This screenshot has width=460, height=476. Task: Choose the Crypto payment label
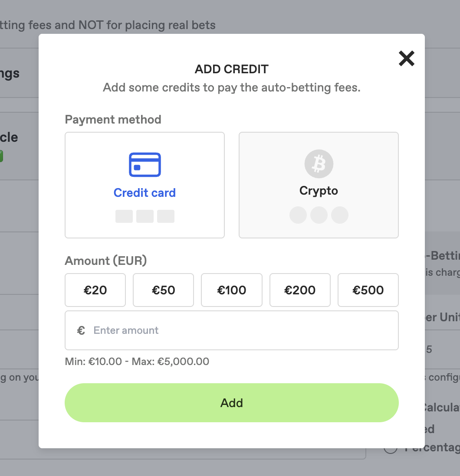coord(319,191)
